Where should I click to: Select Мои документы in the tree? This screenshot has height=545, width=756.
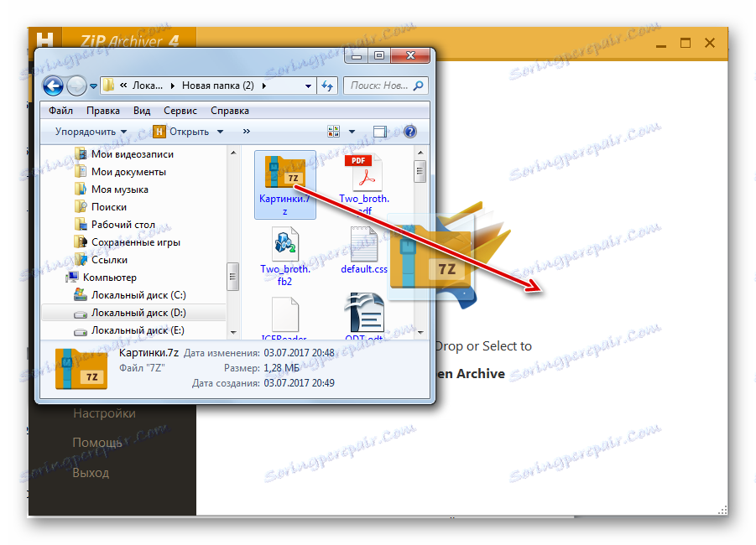click(128, 172)
